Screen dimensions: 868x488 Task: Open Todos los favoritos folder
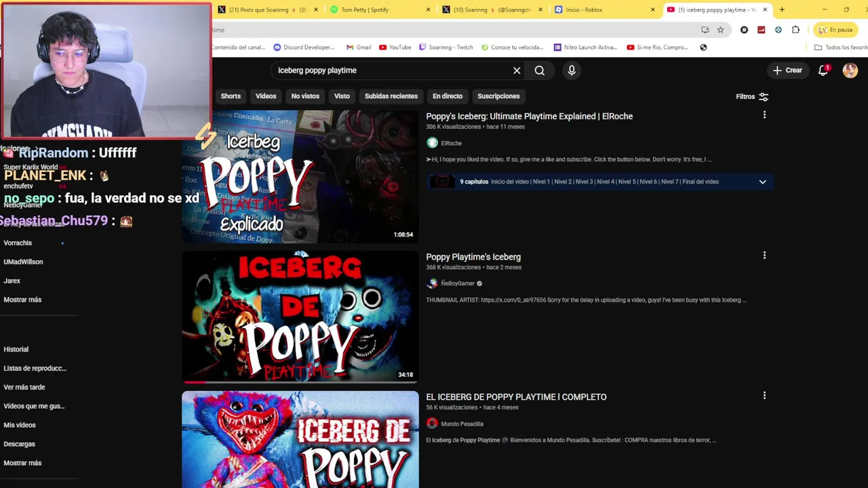(841, 47)
